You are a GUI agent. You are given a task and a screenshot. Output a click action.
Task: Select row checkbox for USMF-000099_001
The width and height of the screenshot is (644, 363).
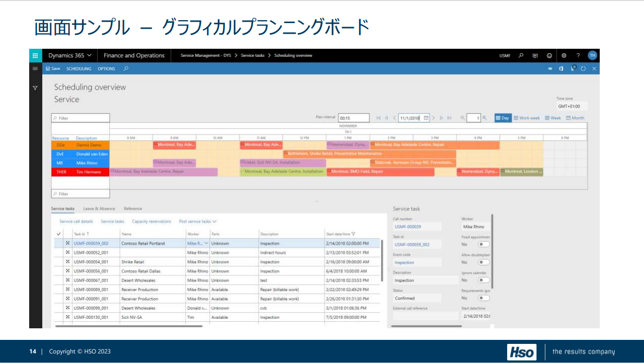59,308
